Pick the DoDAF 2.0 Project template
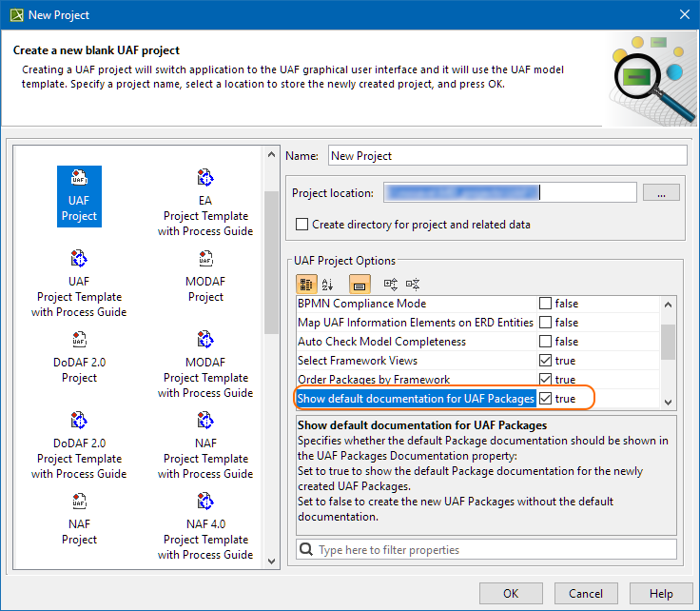Screen dimensions: 700x611 79,340
